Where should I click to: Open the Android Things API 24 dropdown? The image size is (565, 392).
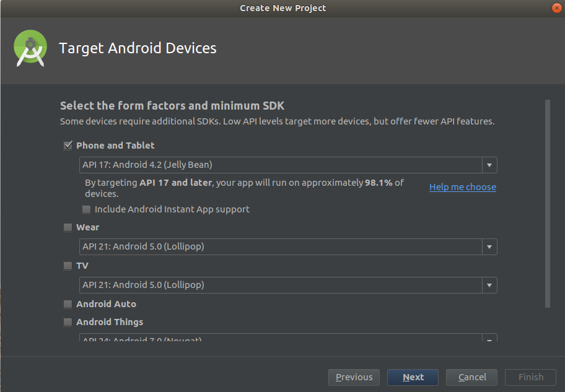pyautogui.click(x=288, y=338)
